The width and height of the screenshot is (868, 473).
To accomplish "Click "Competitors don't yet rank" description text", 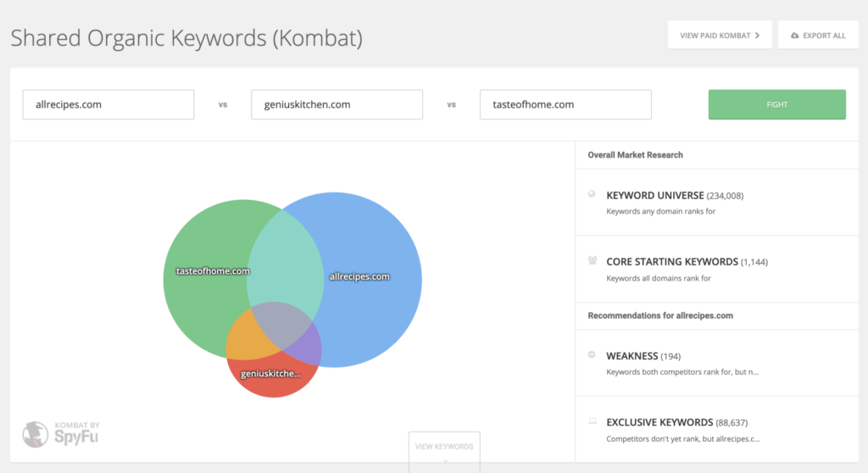I will (683, 438).
